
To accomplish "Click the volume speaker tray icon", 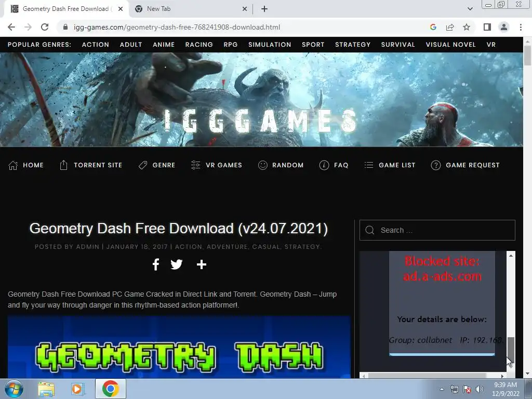I will point(480,389).
